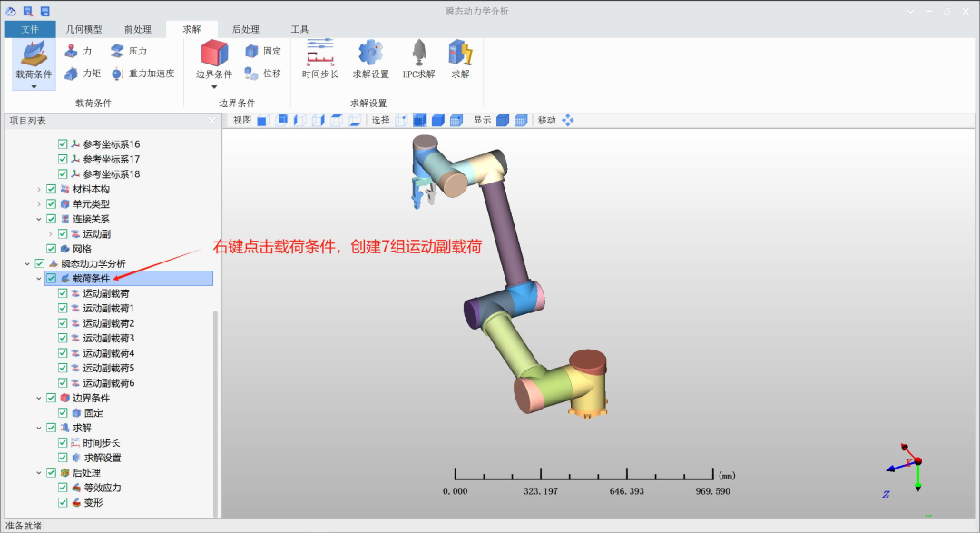Add a 力 force load
The width and height of the screenshot is (980, 533).
[x=79, y=51]
